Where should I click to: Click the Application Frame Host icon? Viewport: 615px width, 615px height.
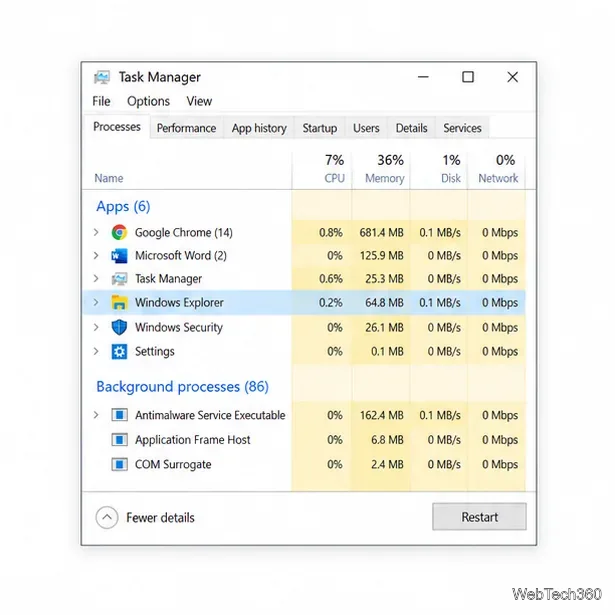point(119,440)
